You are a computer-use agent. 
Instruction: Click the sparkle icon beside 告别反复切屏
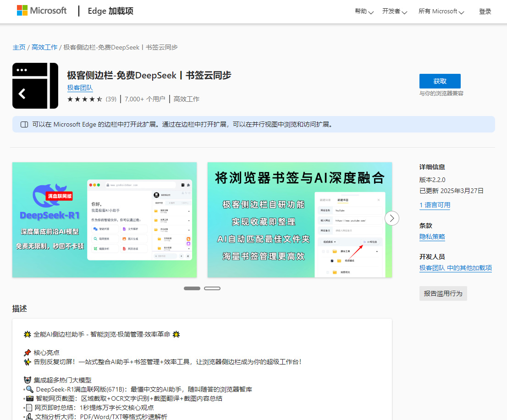coord(28,362)
